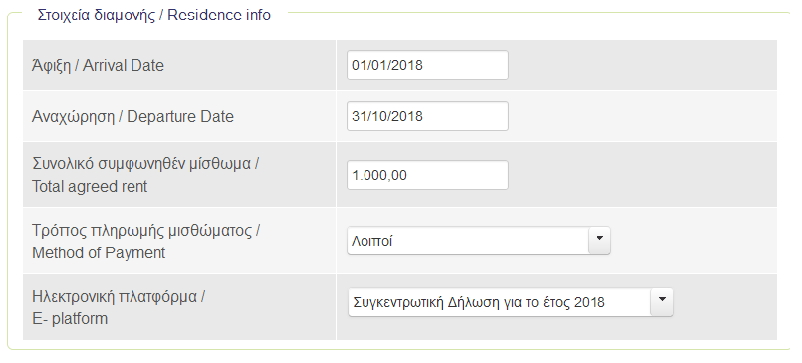Click the Συνολικό συμφωνηθέν μίσθωμα label line
802x363 pixels.
(146, 164)
